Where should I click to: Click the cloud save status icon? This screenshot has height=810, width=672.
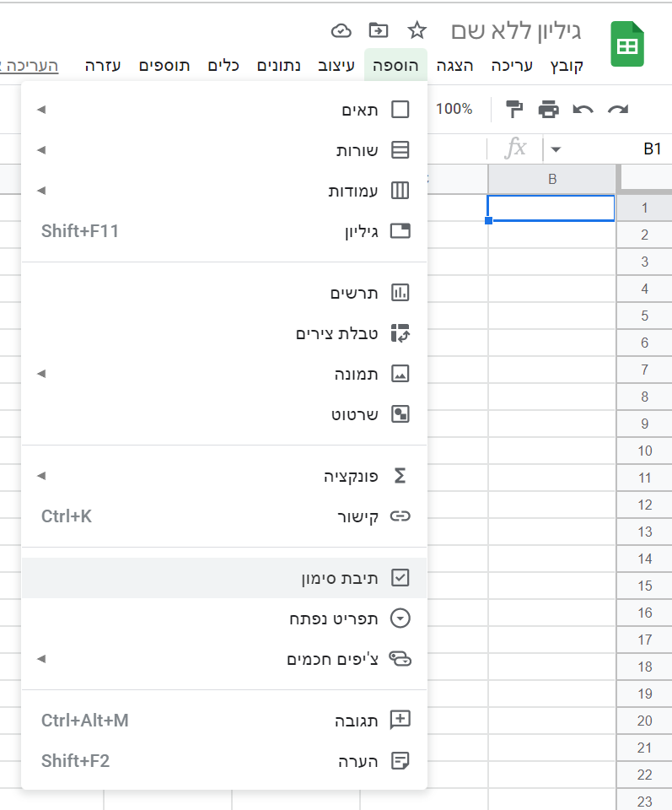pos(341,31)
